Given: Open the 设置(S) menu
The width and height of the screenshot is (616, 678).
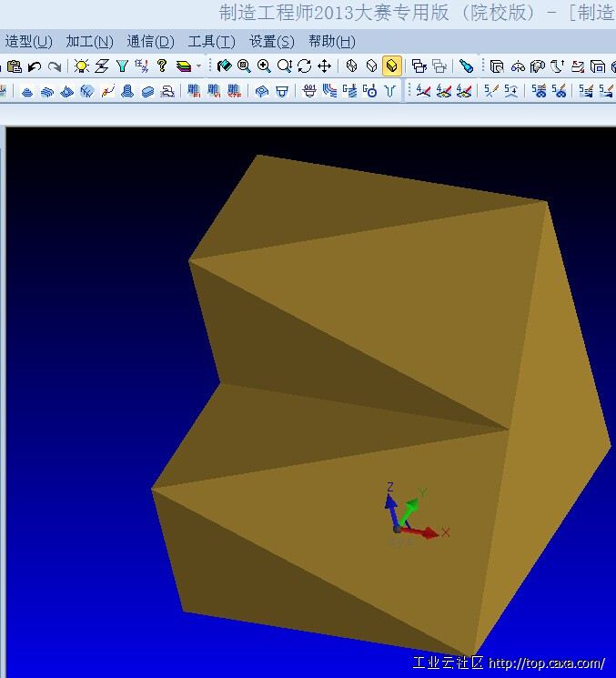Looking at the screenshot, I should coord(271,42).
